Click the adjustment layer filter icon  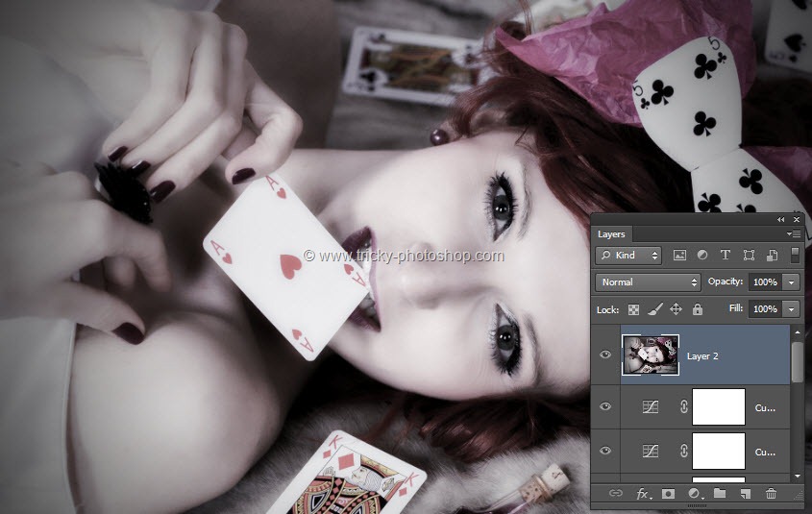tap(701, 256)
